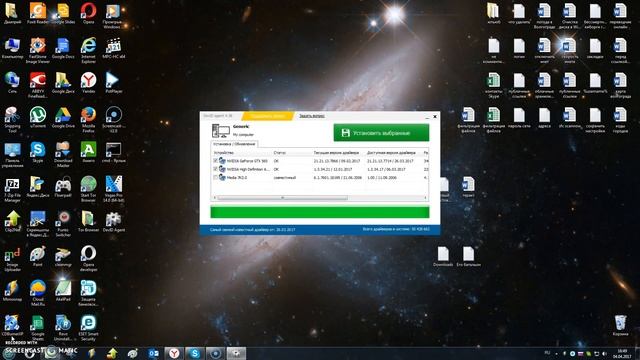Select Google Drive desktop icon

(63, 117)
